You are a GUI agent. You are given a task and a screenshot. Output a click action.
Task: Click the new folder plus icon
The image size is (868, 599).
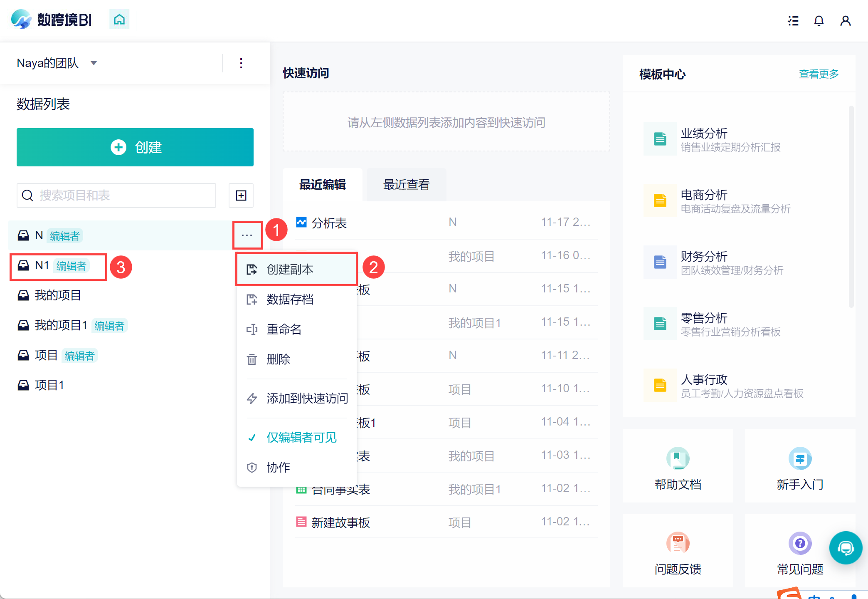pos(241,196)
